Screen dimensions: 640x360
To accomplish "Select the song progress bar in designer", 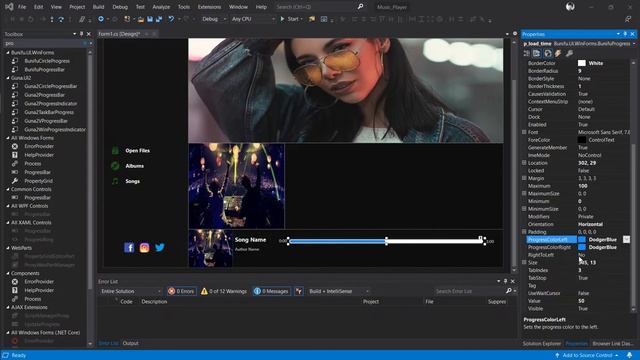I will 386,241.
